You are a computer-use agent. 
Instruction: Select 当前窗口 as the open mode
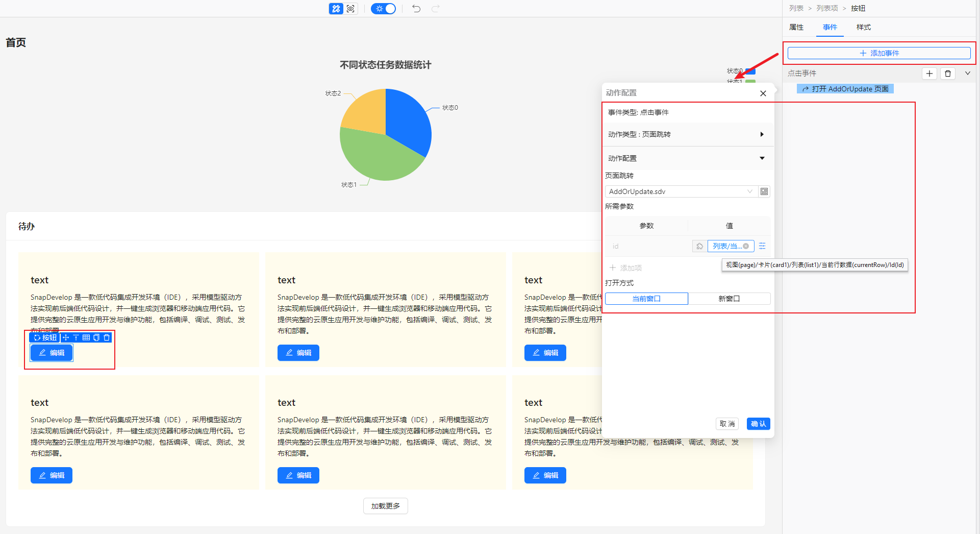[x=646, y=299]
